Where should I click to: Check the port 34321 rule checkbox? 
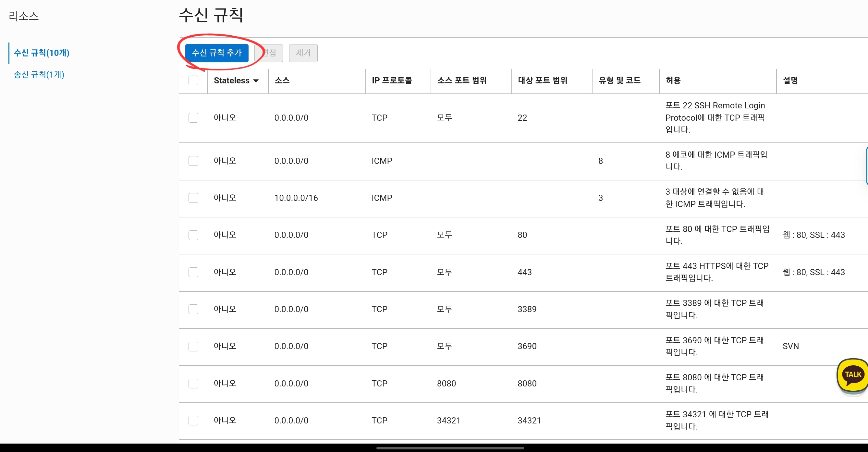(193, 420)
